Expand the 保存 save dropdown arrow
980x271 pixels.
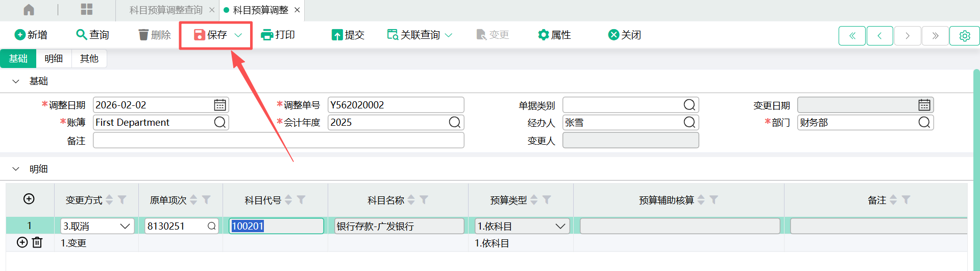238,35
